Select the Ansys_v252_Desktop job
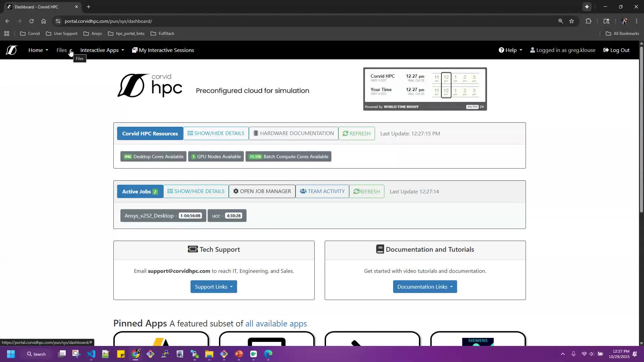 163,216
